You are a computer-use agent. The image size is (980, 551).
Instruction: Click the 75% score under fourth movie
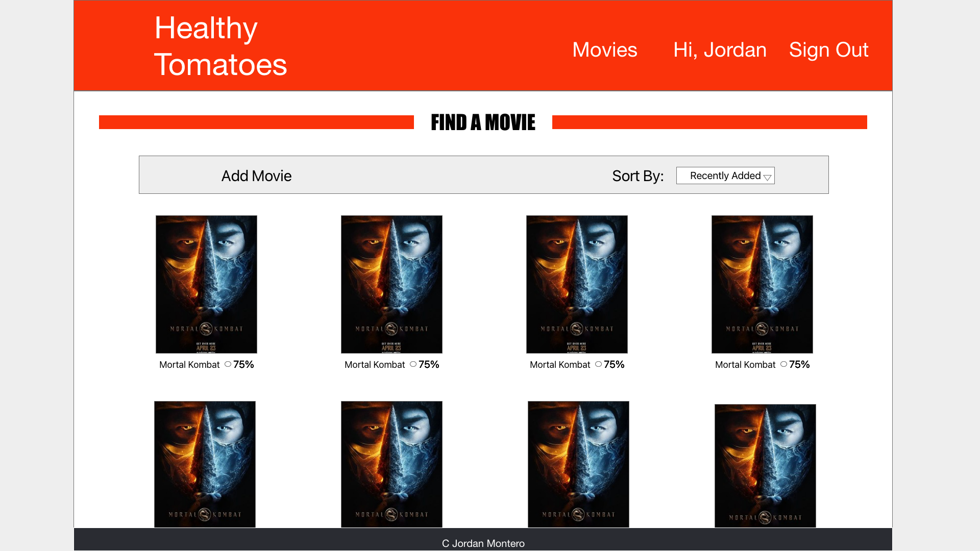point(799,364)
